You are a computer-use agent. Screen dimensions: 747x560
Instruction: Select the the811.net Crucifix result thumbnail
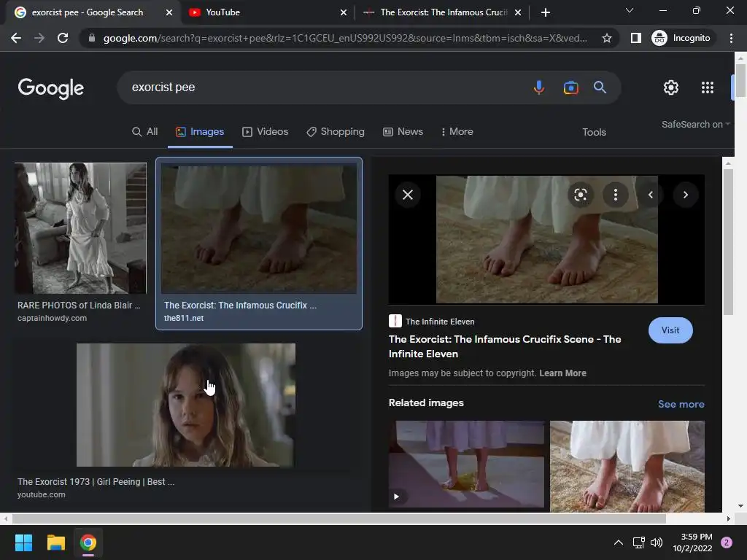pos(259,228)
